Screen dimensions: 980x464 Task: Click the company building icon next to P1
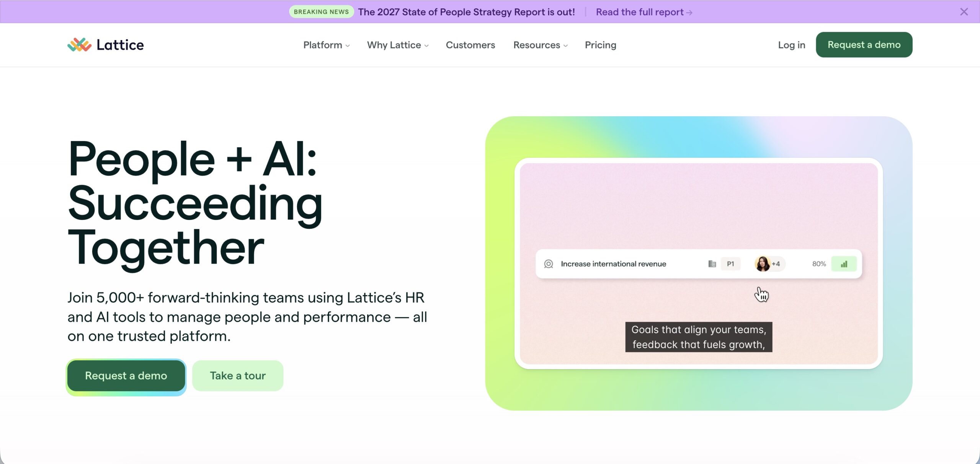712,264
